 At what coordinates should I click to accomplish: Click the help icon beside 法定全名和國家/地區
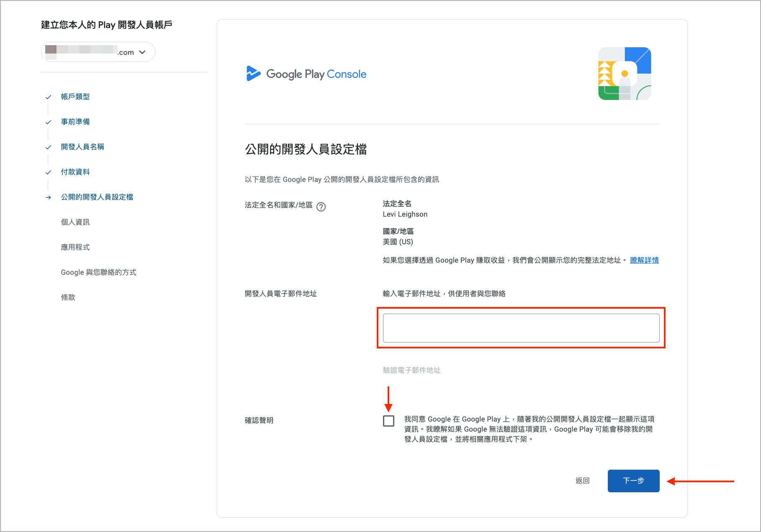pyautogui.click(x=321, y=207)
